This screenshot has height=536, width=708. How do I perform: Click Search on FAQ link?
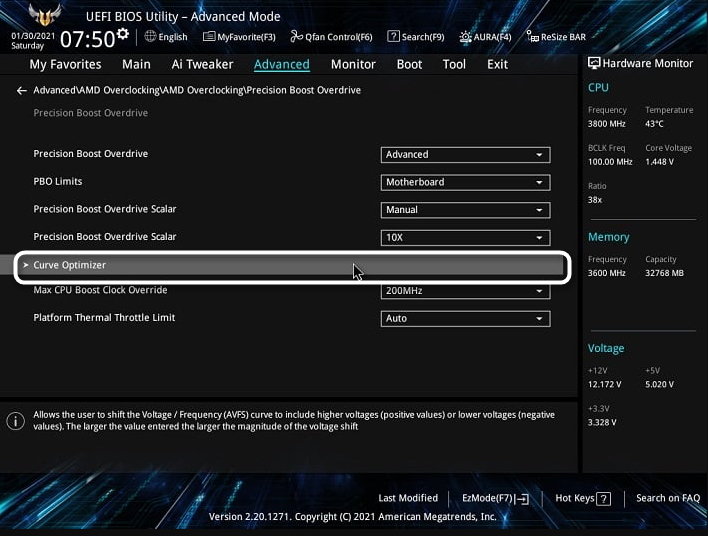pos(668,498)
